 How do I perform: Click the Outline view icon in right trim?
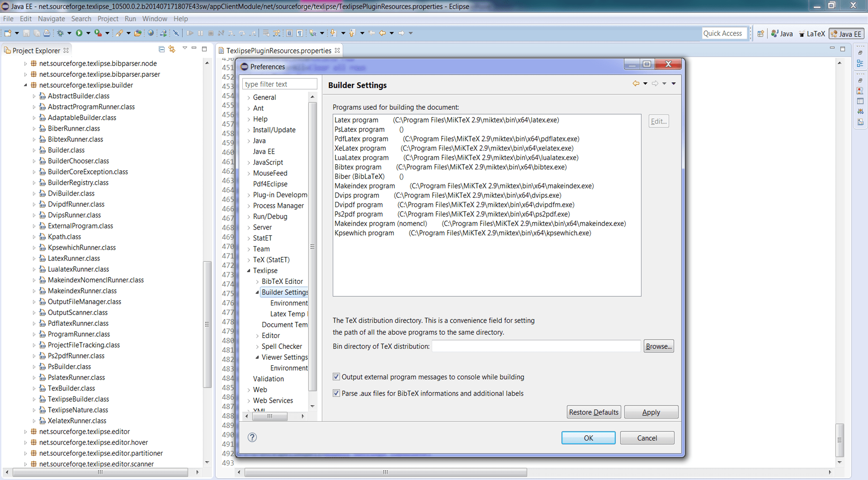[860, 64]
